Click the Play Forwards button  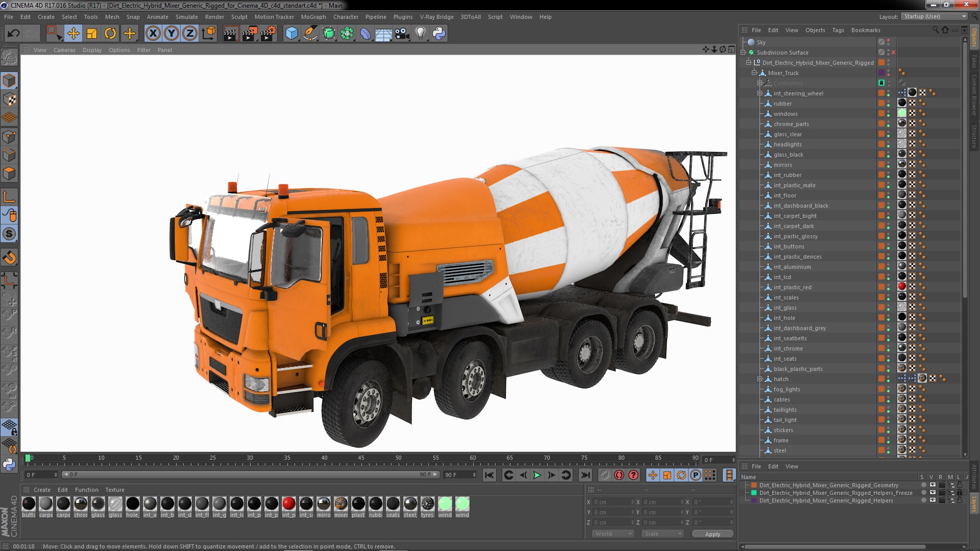537,475
